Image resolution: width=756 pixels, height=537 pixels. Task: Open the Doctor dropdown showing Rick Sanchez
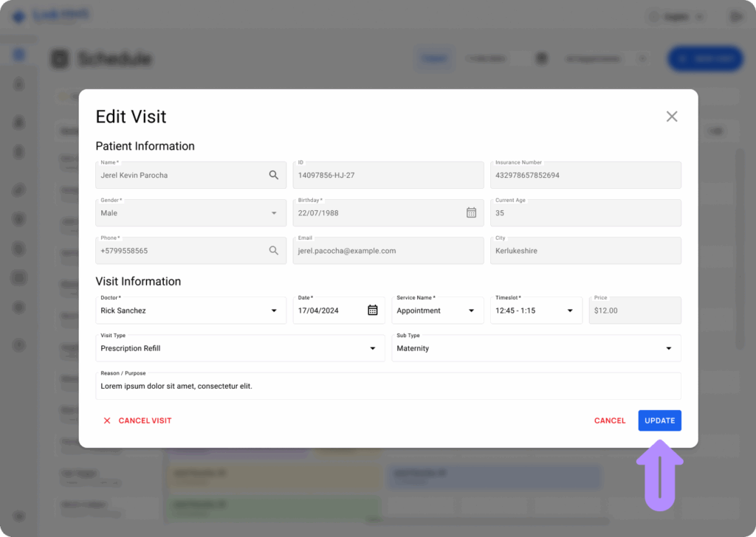[191, 310]
